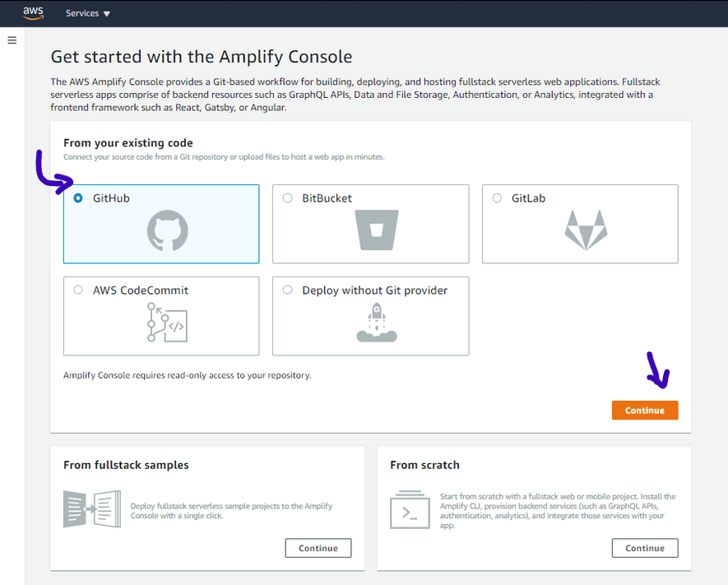Continue with From fullstack samples
Image resolution: width=728 pixels, height=585 pixels.
coord(318,548)
